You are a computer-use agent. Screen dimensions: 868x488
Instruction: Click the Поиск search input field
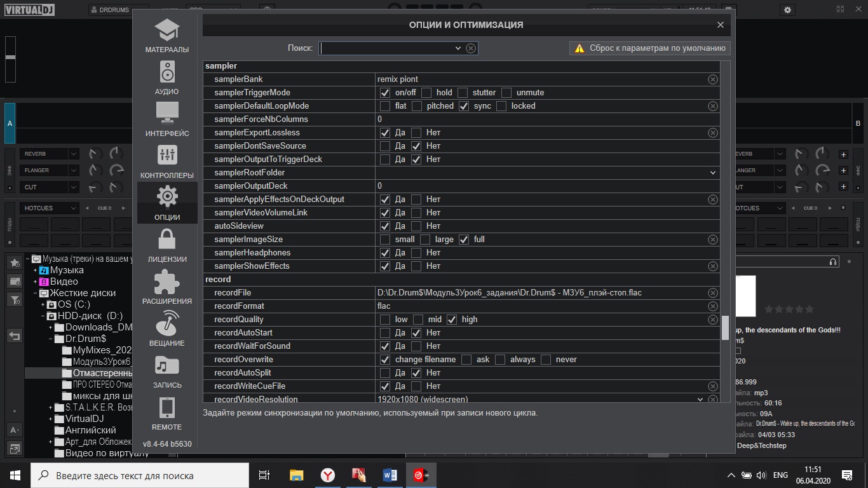pos(387,48)
